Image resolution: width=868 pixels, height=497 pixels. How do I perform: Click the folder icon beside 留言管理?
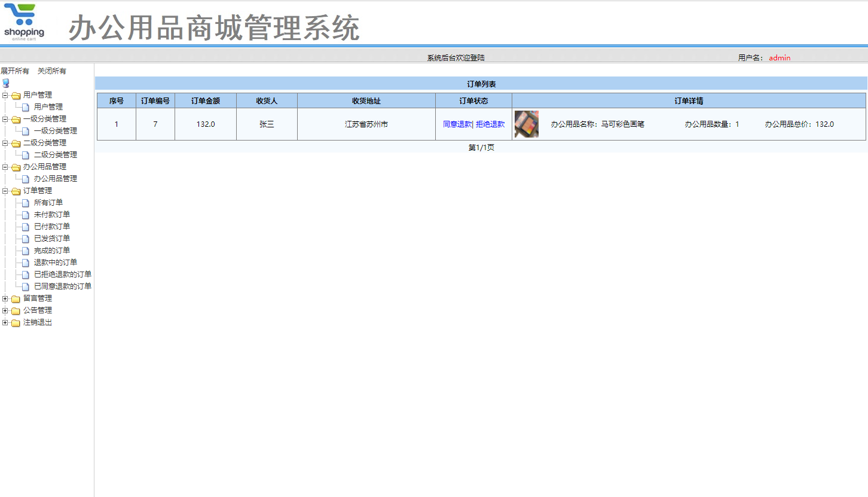click(x=15, y=298)
